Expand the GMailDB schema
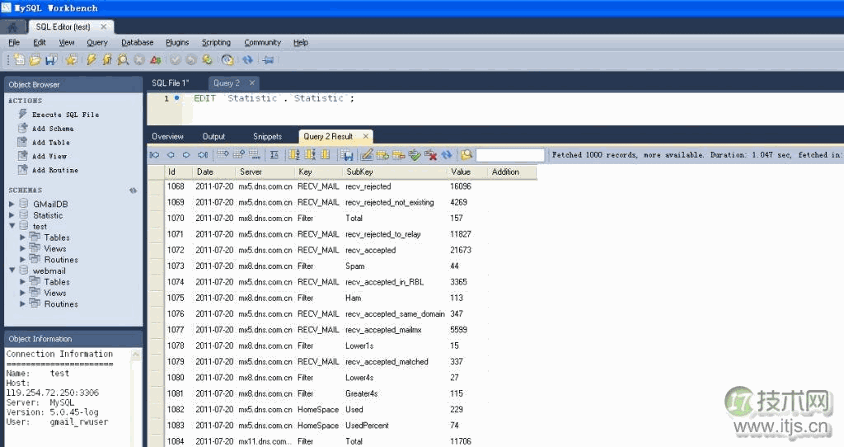Image resolution: width=844 pixels, height=447 pixels. tap(12, 204)
